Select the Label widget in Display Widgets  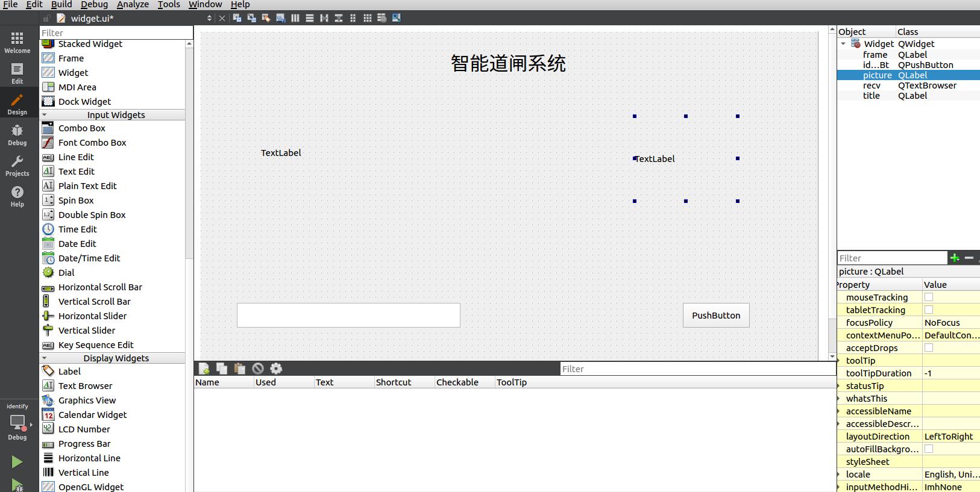[69, 371]
